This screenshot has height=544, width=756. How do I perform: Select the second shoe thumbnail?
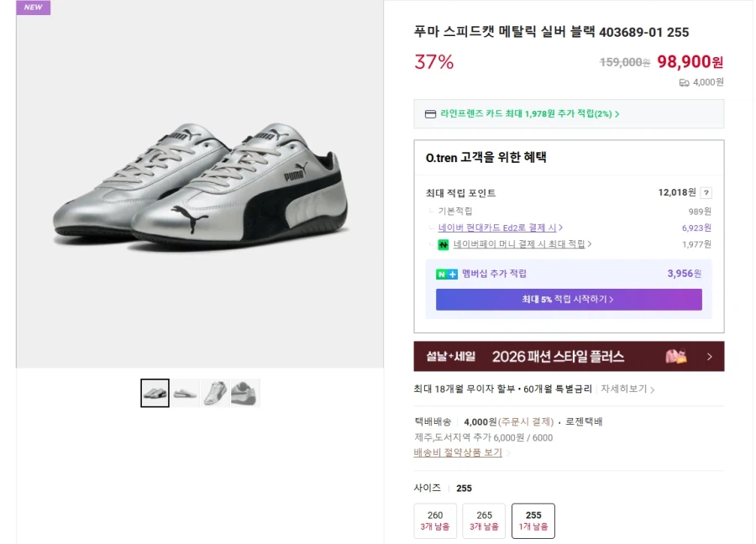185,392
